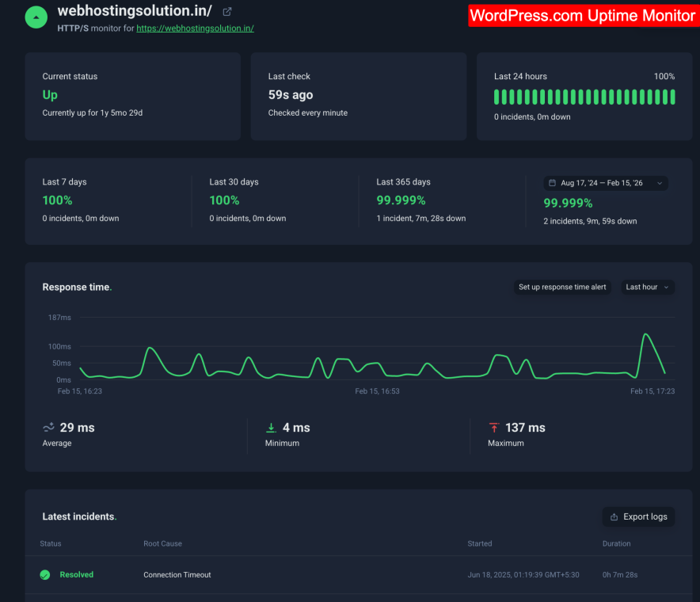
Task: Select the Connection Timeout root cause entry
Action: pos(177,575)
